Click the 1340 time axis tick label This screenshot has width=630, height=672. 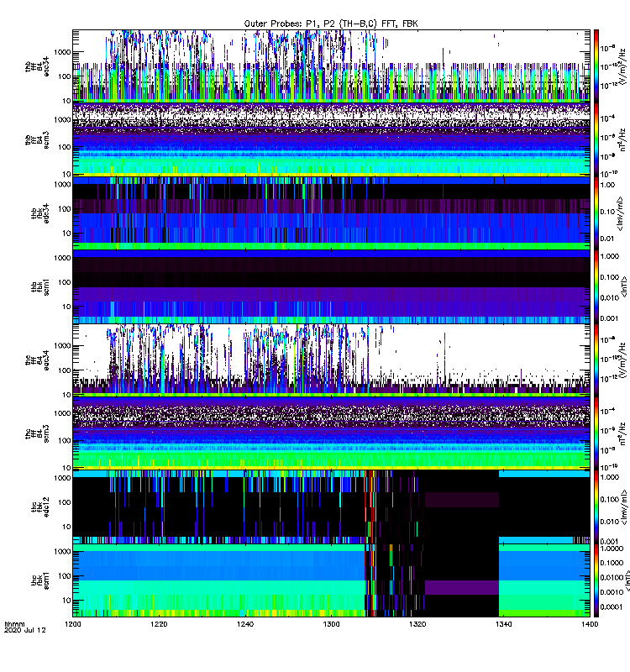click(503, 624)
